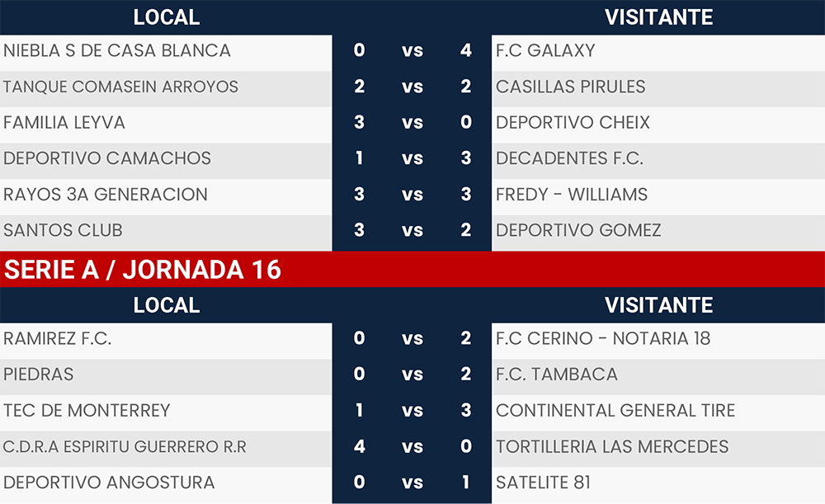Click on CONTINENTAL GENERAL TIRE
Screen dimensions: 825x504
pyautogui.click(x=615, y=410)
